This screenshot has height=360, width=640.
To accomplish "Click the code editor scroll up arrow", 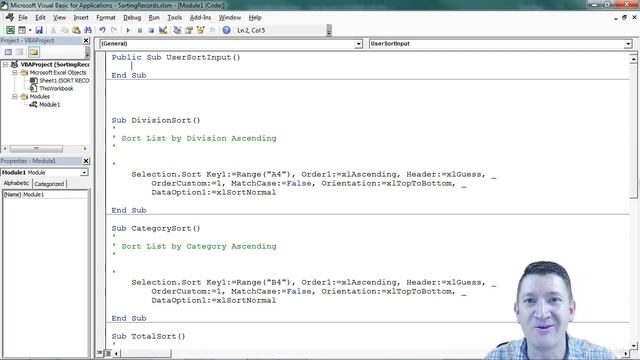I will [x=633, y=59].
